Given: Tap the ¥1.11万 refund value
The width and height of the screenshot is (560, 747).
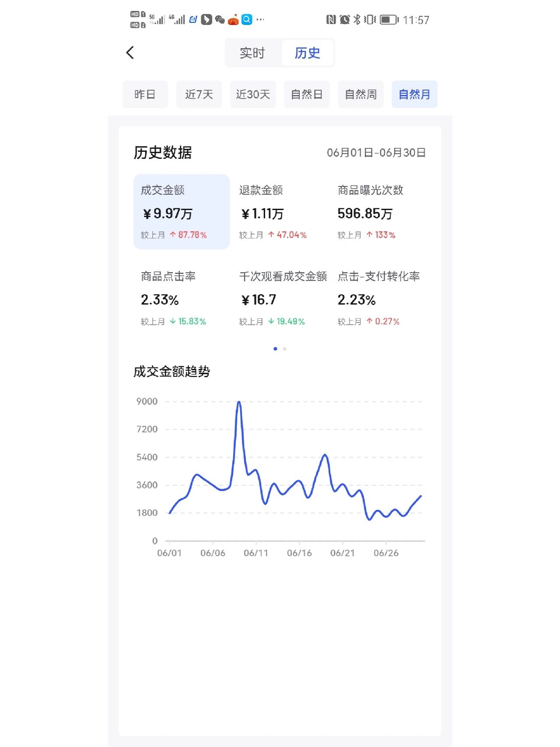Looking at the screenshot, I should click(262, 214).
